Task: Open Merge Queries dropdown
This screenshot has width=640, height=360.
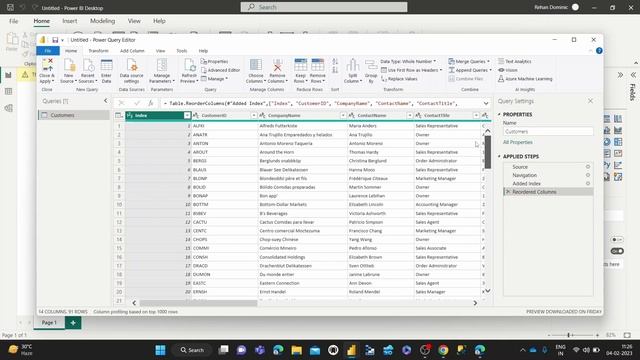Action: [469, 61]
